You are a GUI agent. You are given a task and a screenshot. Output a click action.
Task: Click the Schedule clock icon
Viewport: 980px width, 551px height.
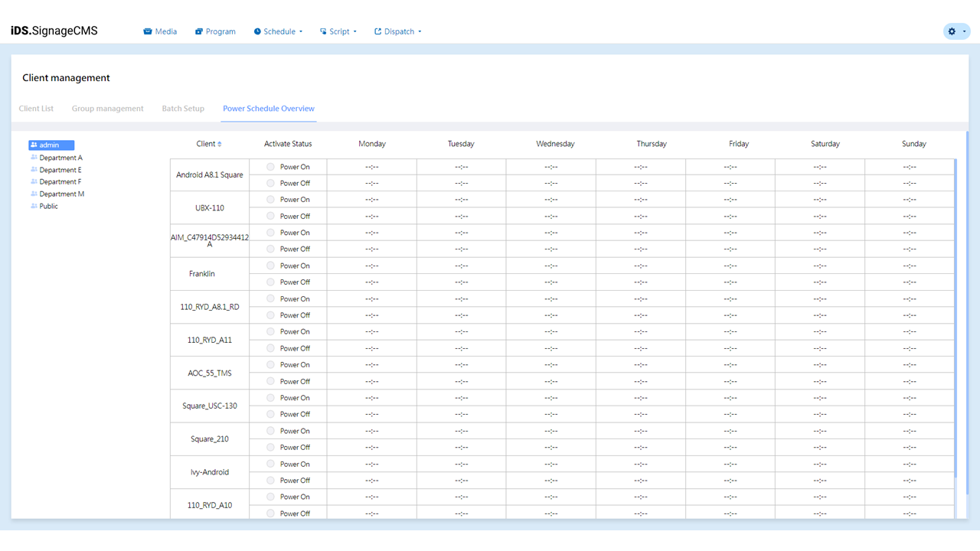click(x=257, y=31)
